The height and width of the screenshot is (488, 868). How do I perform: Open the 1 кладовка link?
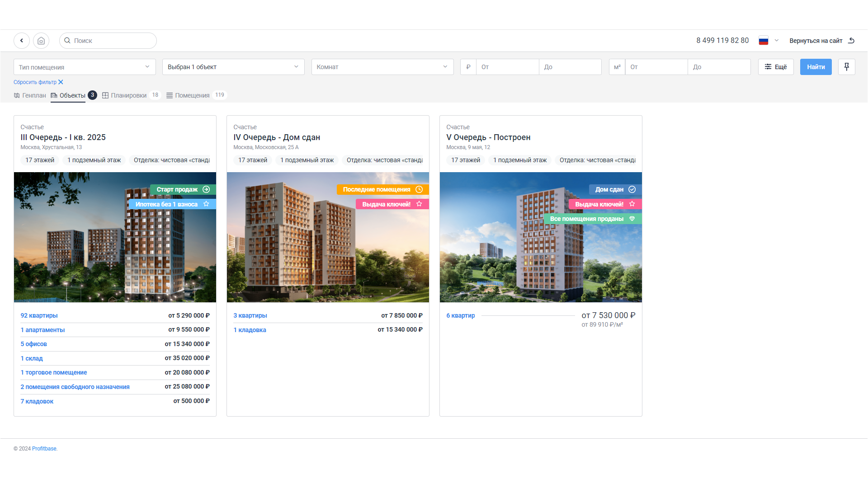(x=250, y=330)
